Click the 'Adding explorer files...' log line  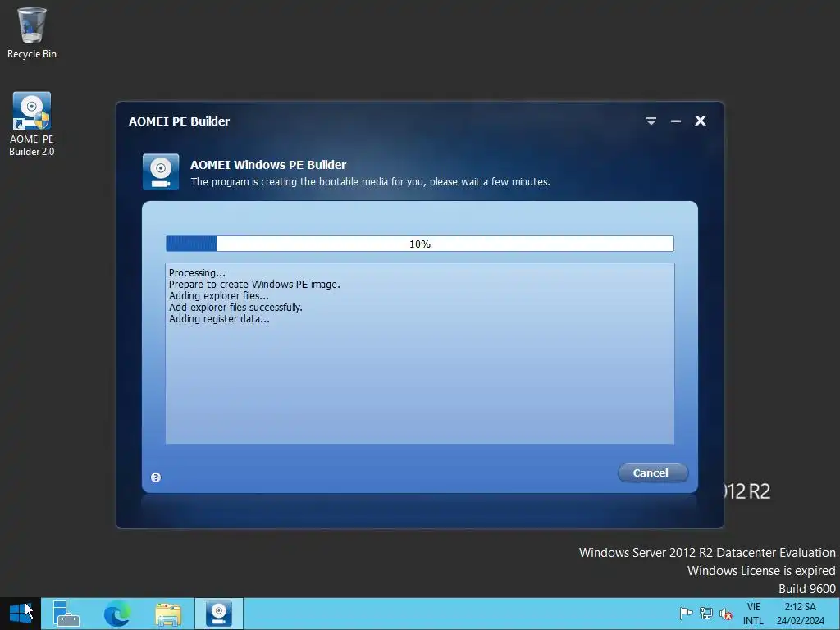(x=218, y=295)
